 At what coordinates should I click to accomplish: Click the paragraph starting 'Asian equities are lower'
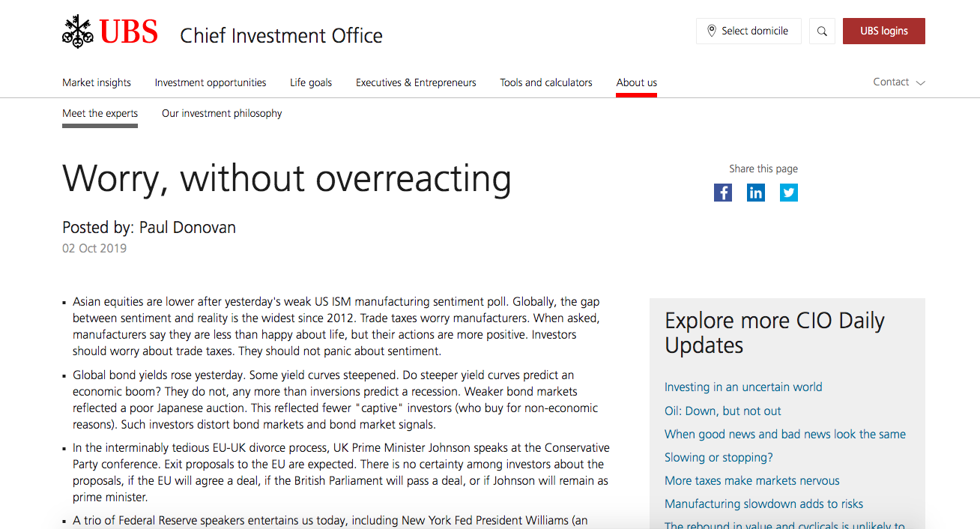pyautogui.click(x=338, y=327)
